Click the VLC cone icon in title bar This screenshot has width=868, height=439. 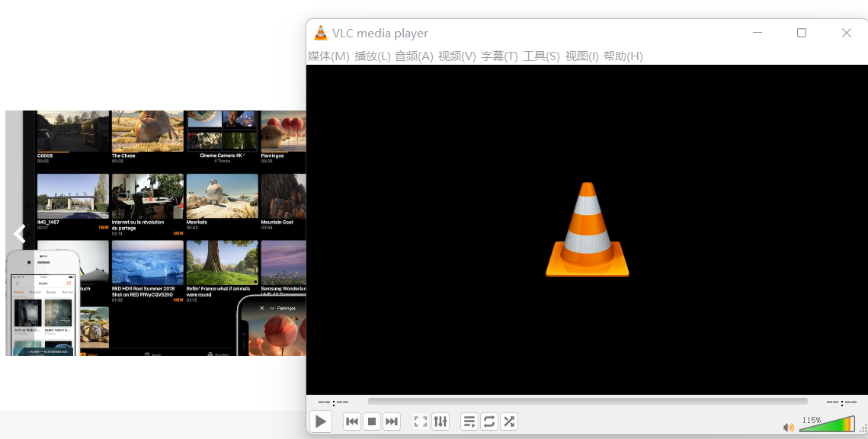point(321,34)
